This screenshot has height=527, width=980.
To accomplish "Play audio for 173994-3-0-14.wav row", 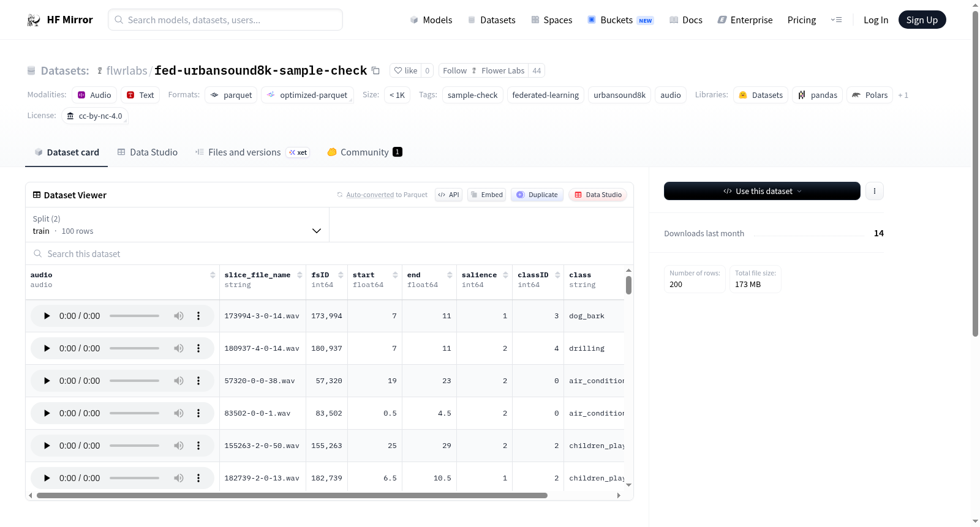I will [47, 316].
